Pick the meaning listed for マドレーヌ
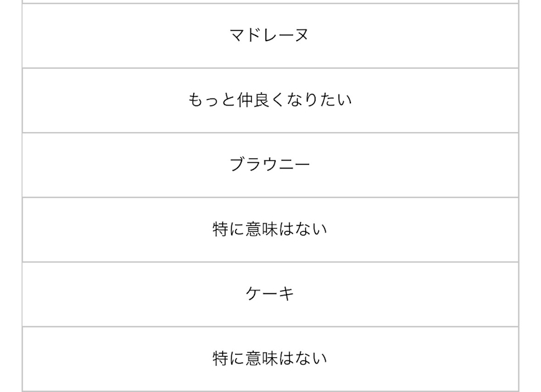The width and height of the screenshot is (541, 392). [270, 100]
